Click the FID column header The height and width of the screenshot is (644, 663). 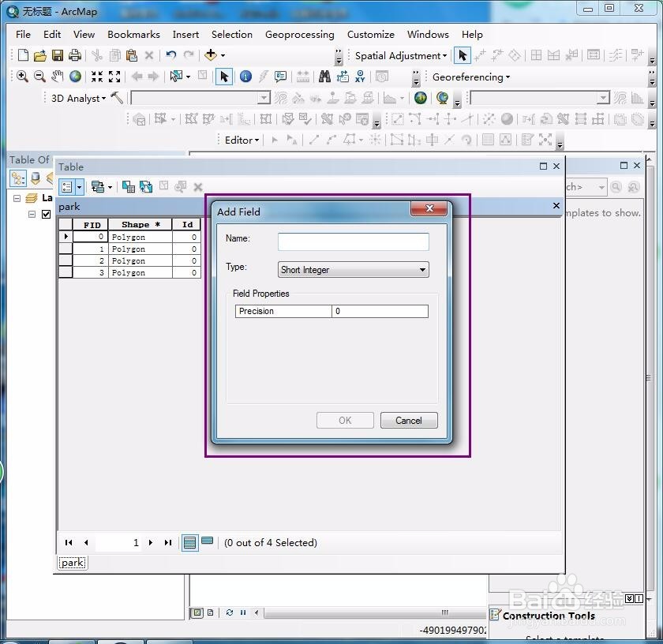pyautogui.click(x=91, y=225)
